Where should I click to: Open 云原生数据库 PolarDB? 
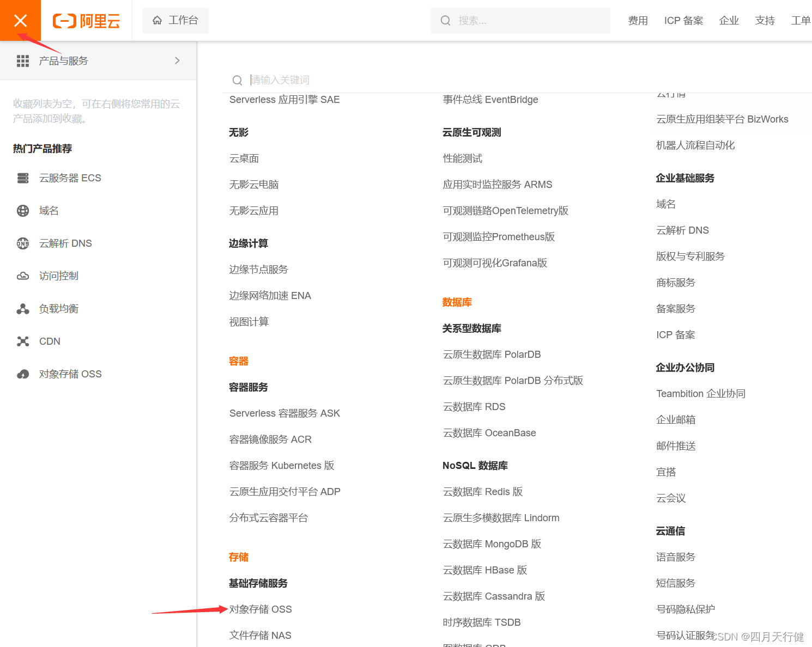click(492, 355)
